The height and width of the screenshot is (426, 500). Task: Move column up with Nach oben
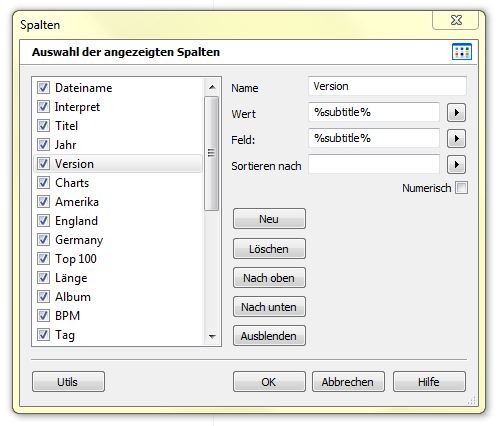[x=269, y=278]
